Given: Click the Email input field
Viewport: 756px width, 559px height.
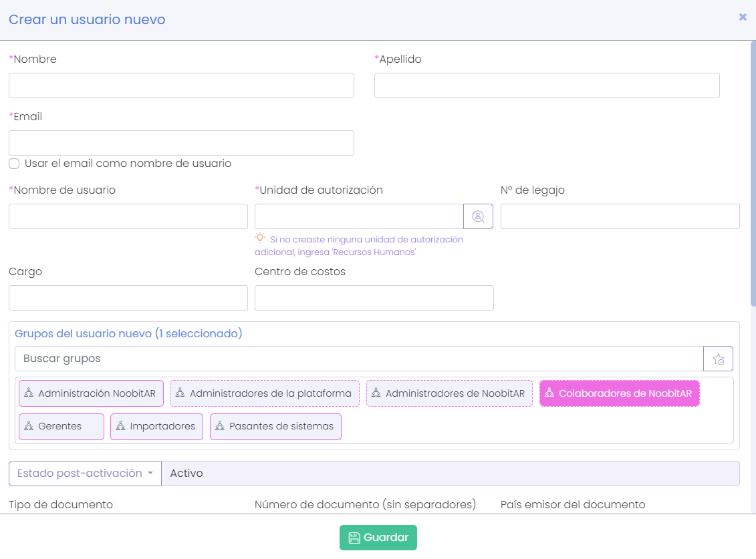Looking at the screenshot, I should [x=181, y=143].
